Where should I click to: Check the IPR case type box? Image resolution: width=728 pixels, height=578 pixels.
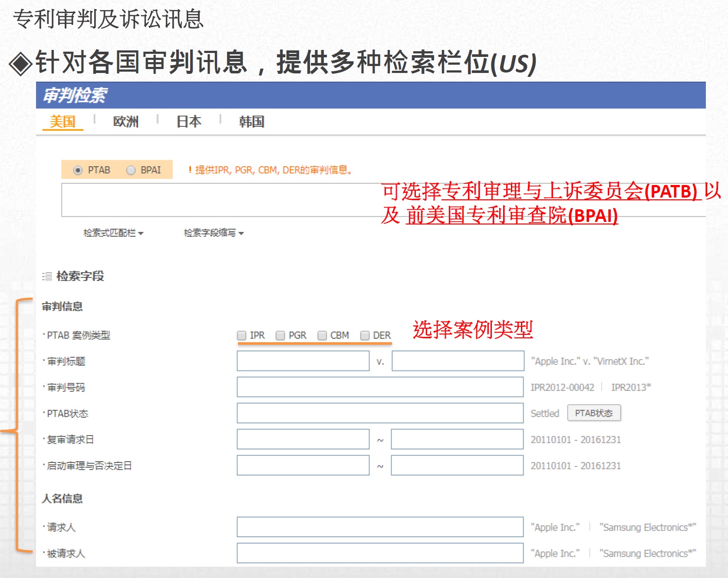[242, 336]
